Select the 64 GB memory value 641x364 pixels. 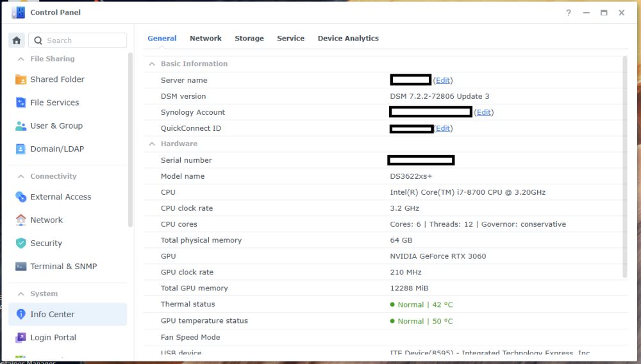pyautogui.click(x=401, y=240)
